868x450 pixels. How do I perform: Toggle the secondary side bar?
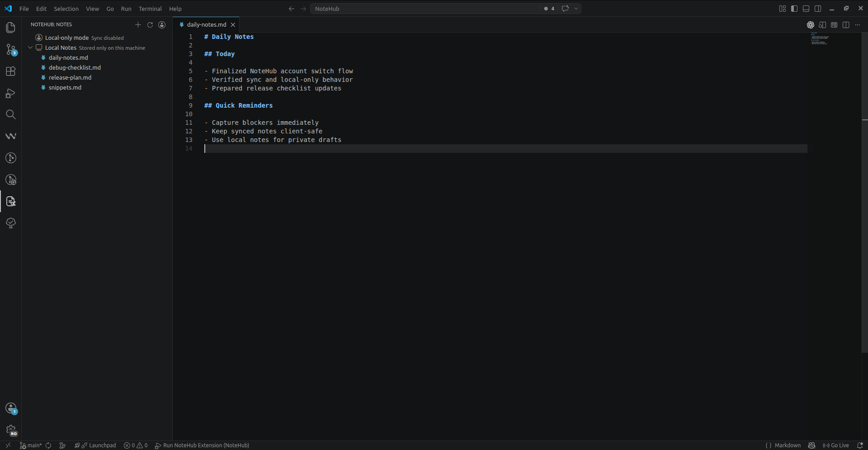(818, 9)
